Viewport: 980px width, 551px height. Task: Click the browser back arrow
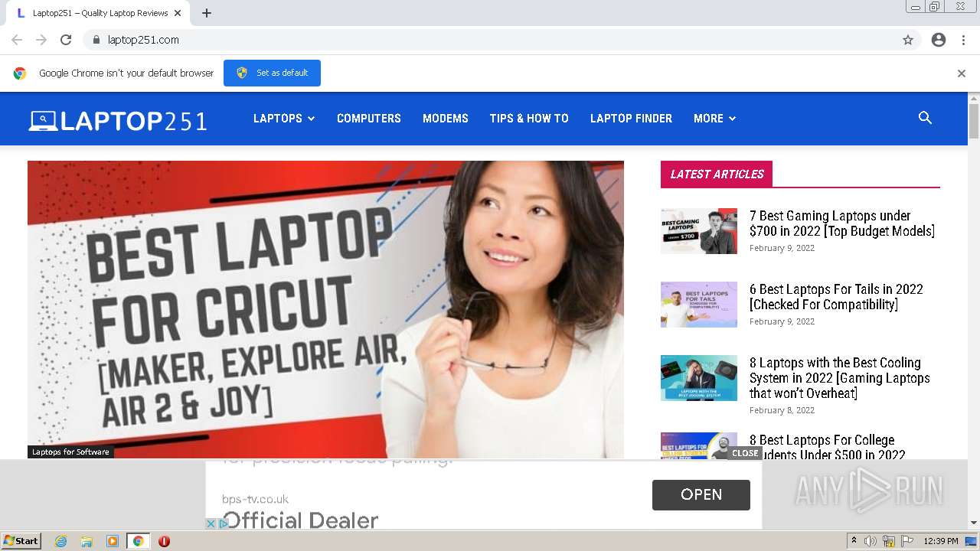pyautogui.click(x=17, y=40)
